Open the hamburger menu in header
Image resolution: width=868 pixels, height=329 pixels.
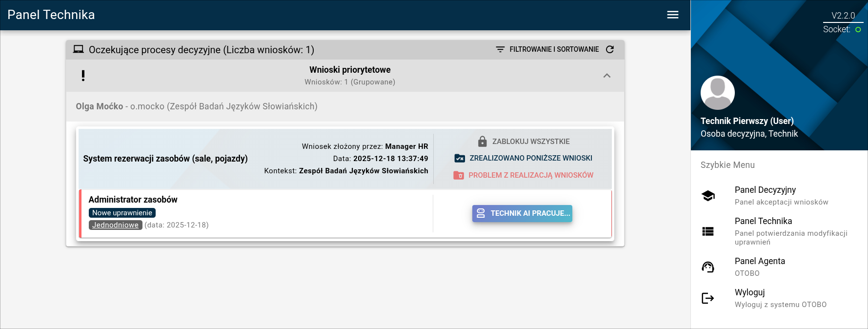[x=673, y=15]
